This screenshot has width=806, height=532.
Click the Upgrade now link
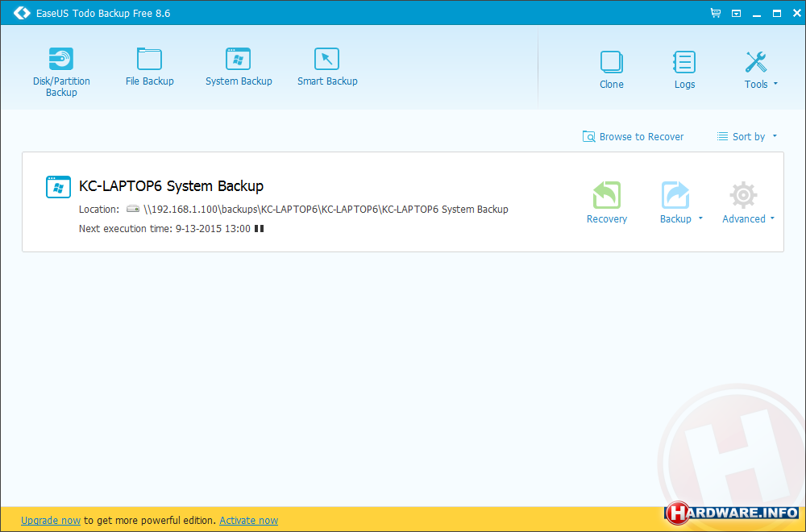(x=51, y=520)
